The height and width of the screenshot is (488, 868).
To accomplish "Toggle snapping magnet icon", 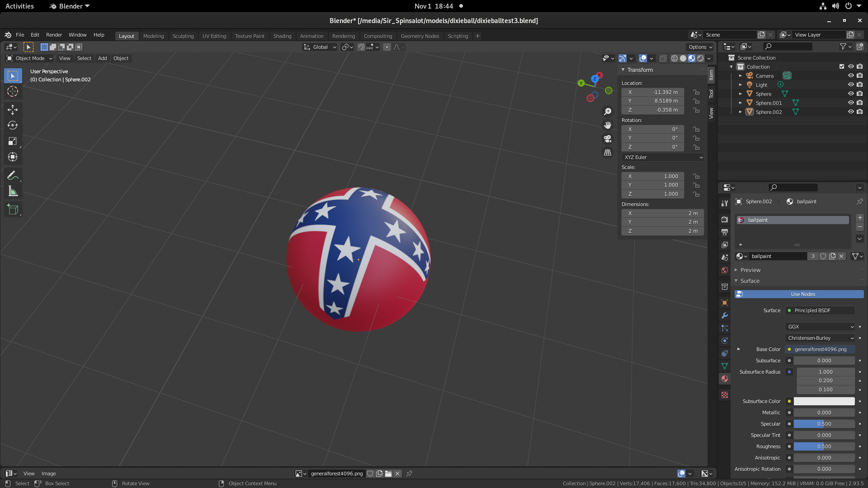I will click(361, 47).
